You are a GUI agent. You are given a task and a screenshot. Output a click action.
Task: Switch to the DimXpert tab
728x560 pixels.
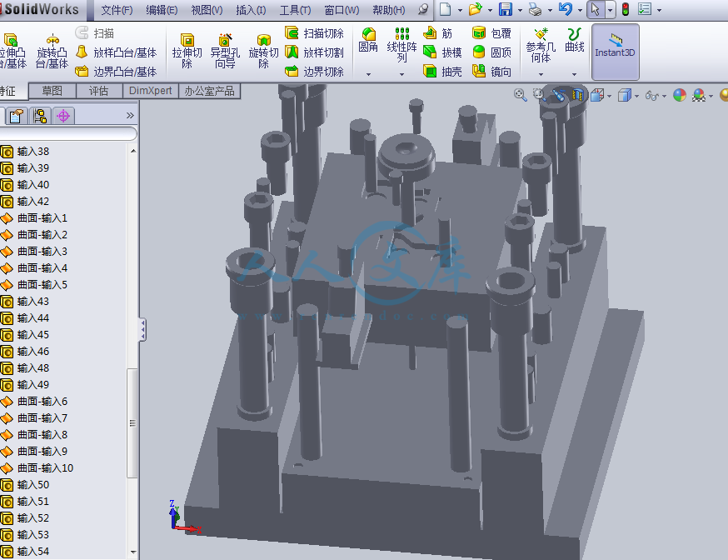tap(151, 91)
